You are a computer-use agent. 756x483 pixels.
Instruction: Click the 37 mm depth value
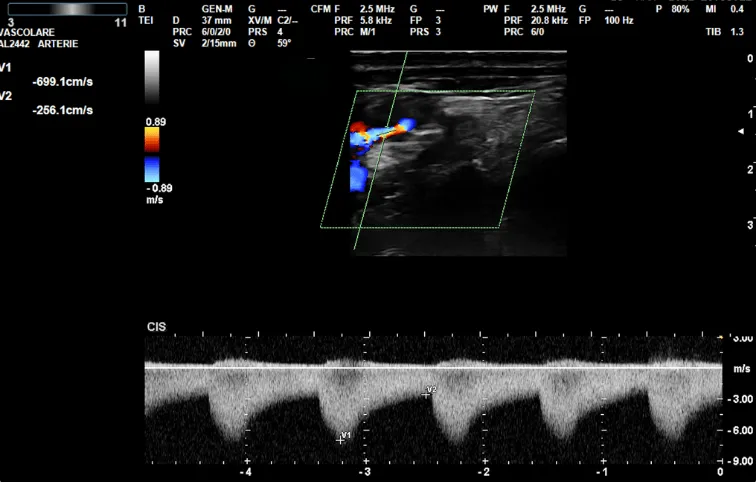click(216, 21)
